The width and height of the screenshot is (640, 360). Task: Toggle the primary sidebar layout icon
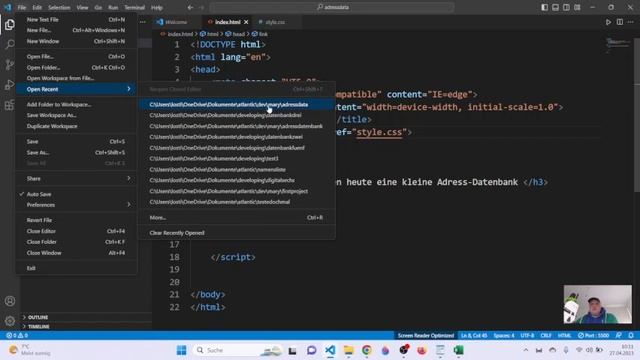[544, 7]
